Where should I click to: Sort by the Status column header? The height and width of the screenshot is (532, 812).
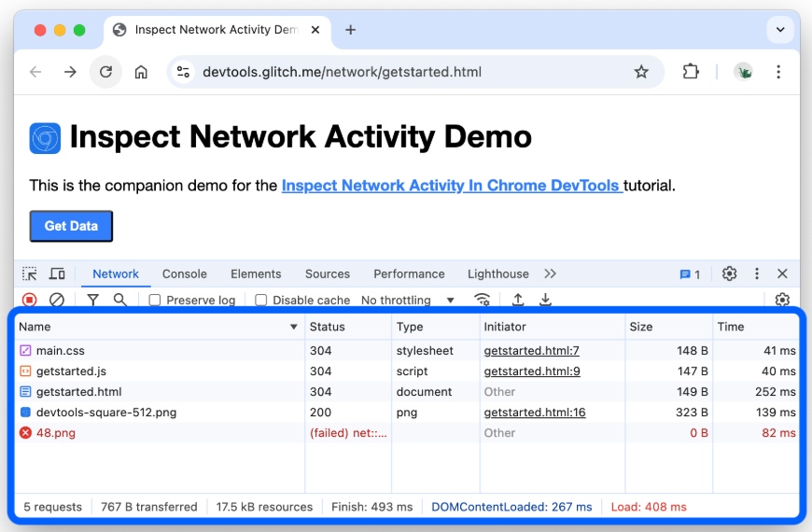pyautogui.click(x=348, y=327)
